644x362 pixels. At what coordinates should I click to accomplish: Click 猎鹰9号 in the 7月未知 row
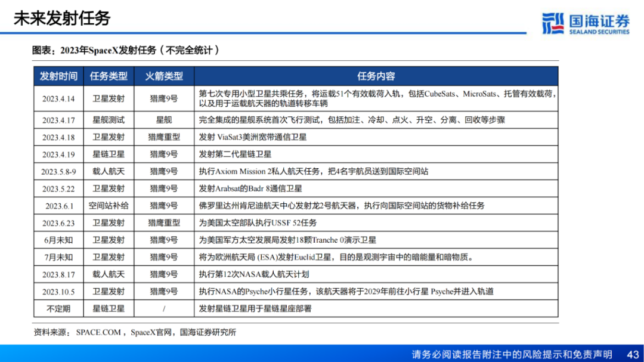164,258
